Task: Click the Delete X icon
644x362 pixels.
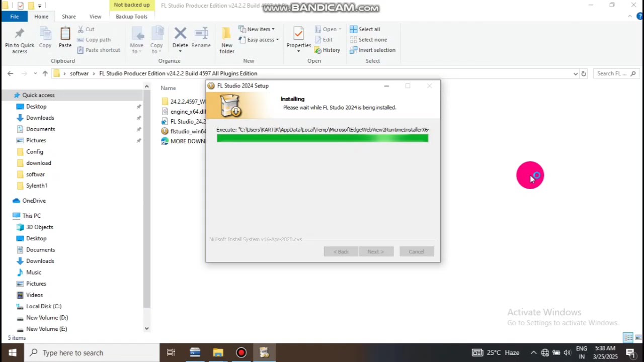Action: pos(180,34)
